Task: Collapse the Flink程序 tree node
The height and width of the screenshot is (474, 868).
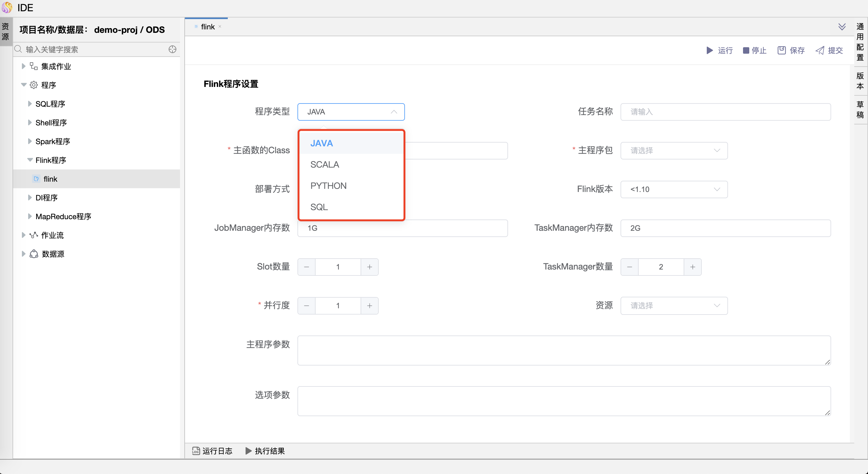Action: (30, 160)
